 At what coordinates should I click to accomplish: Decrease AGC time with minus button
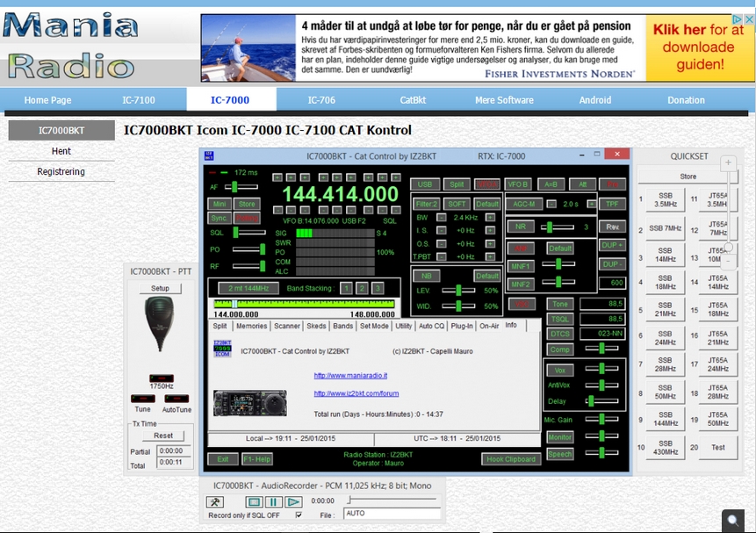click(551, 204)
